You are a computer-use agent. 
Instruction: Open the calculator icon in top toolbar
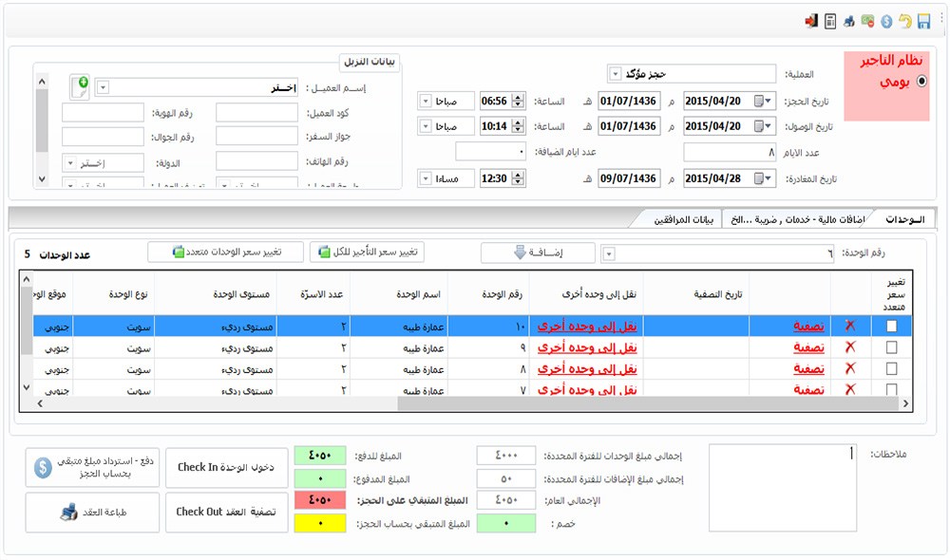click(x=829, y=21)
